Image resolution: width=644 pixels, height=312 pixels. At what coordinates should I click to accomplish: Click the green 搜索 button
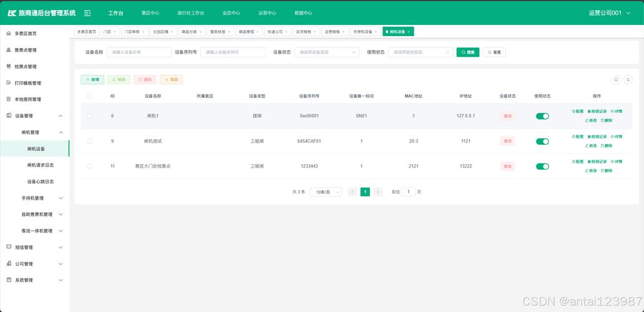pos(468,52)
